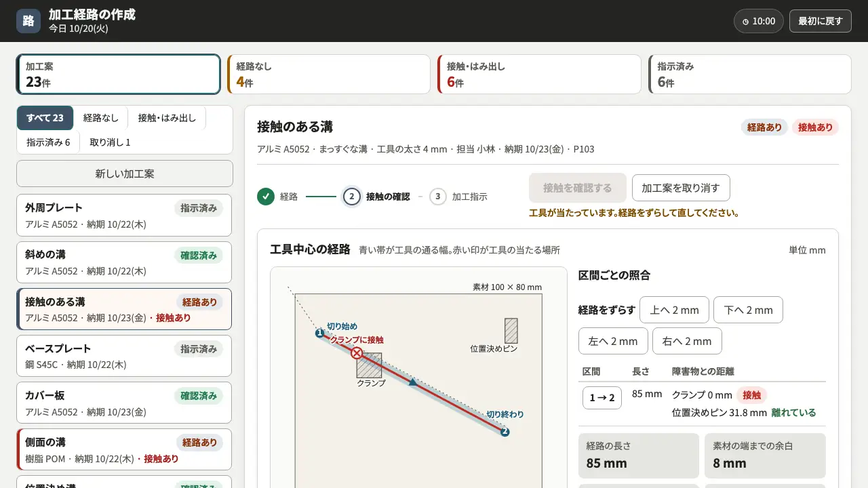
Task: Click the クランプに接触 warning label
Action: 357,340
